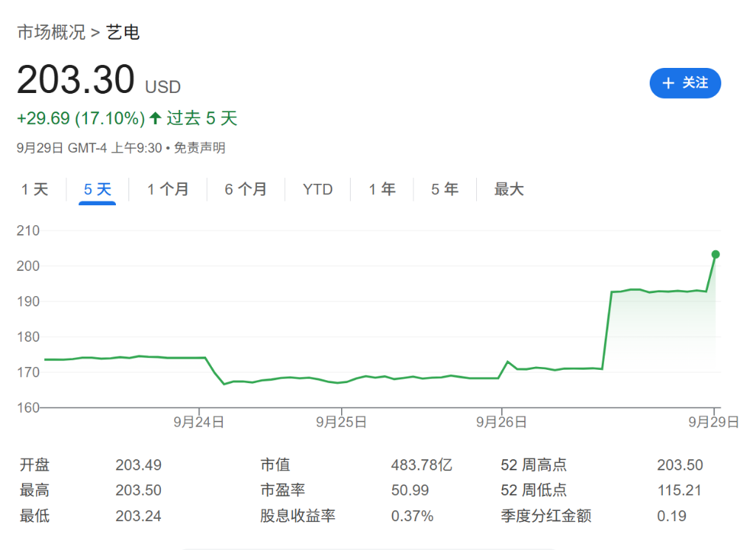Click the 9月25日 axis date label
The image size is (756, 550).
341,422
